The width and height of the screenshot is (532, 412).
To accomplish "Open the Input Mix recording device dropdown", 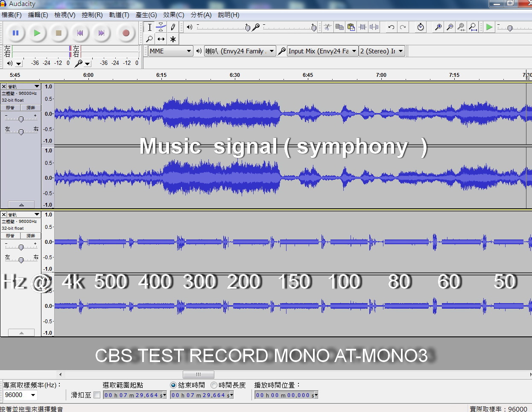I will (x=322, y=51).
